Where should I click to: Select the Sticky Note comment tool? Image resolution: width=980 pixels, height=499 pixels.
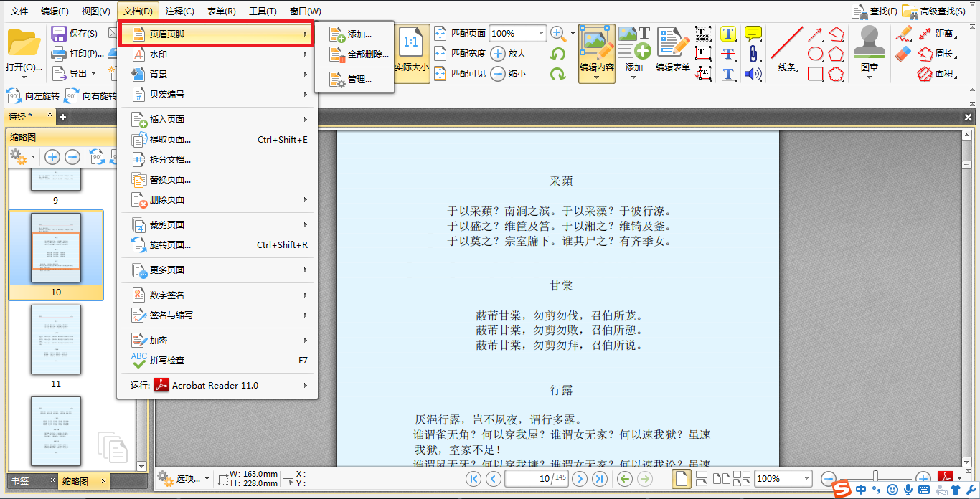point(753,33)
